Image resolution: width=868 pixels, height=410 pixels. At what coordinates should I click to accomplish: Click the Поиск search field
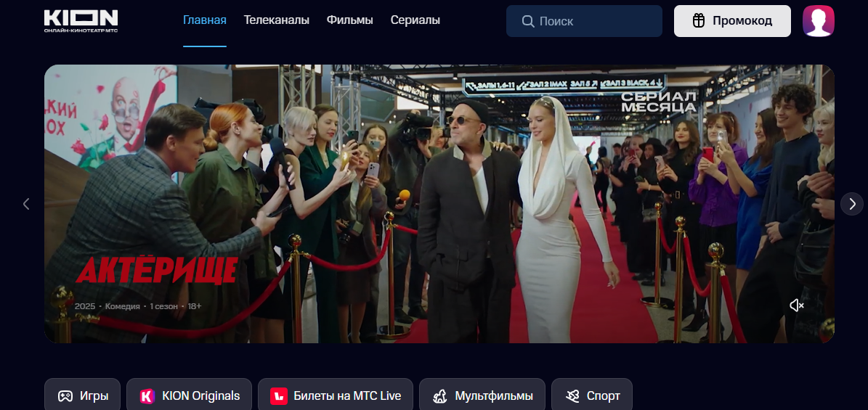point(584,21)
